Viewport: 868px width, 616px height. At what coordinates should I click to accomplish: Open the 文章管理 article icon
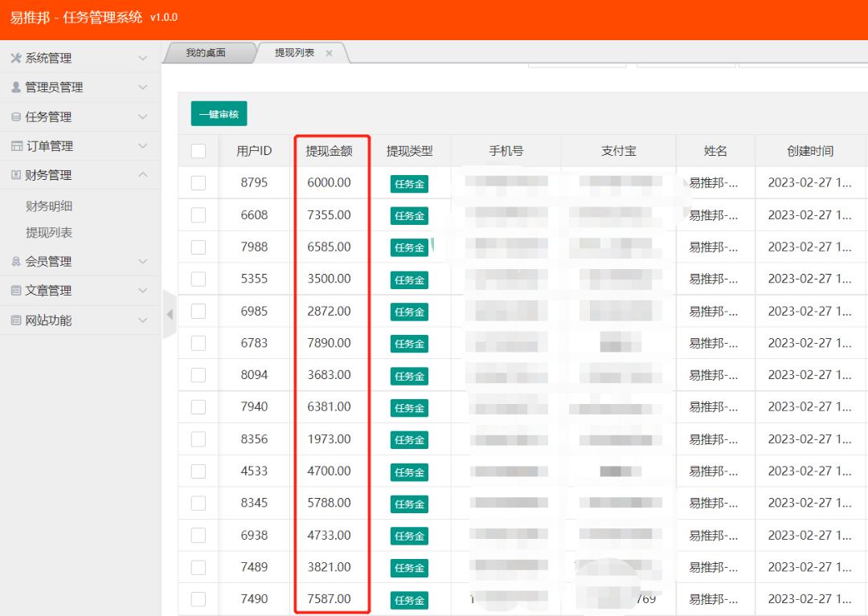click(x=18, y=291)
